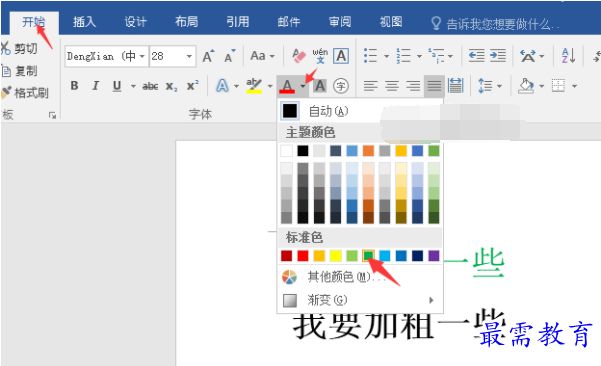This screenshot has width=601, height=366.
Task: Switch to the 视图 View tab
Action: pos(391,21)
